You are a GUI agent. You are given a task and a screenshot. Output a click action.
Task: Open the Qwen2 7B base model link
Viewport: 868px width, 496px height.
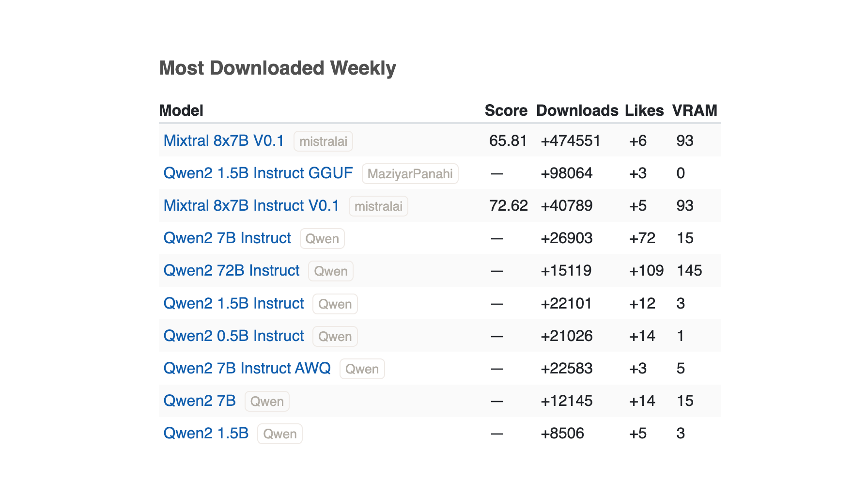[x=200, y=401]
